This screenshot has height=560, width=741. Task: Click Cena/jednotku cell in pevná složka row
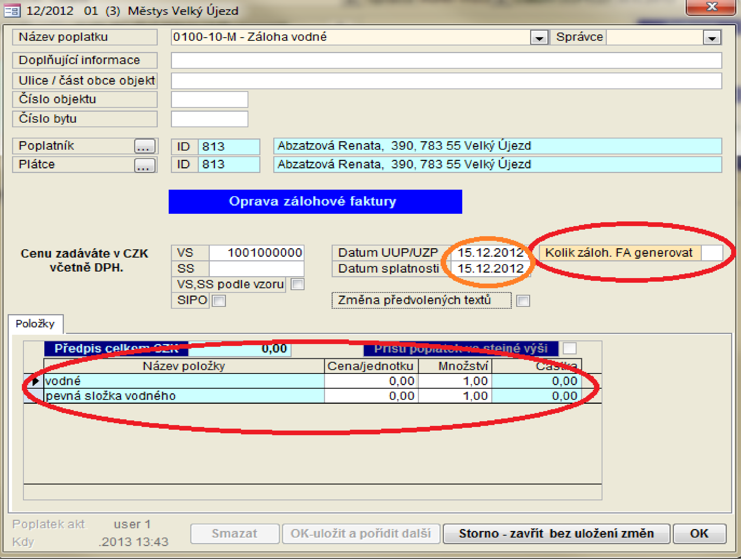pyautogui.click(x=371, y=396)
